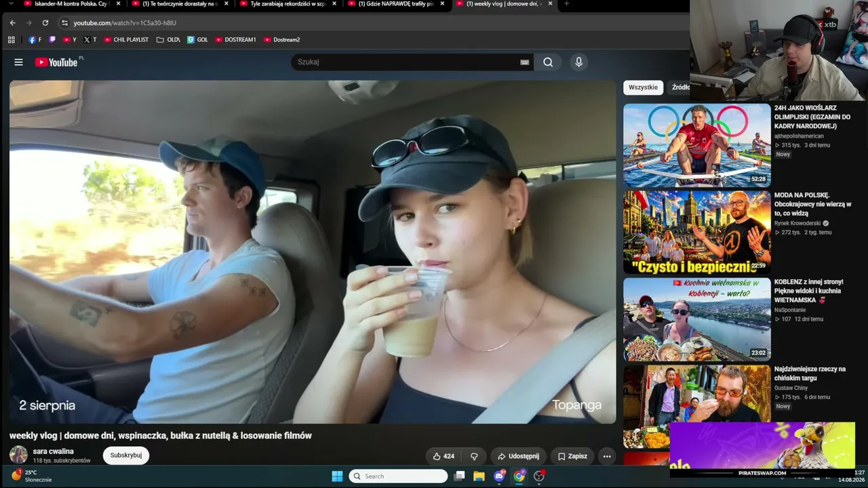This screenshot has height=488, width=868.
Task: Open a new browser tab
Action: pos(567,4)
